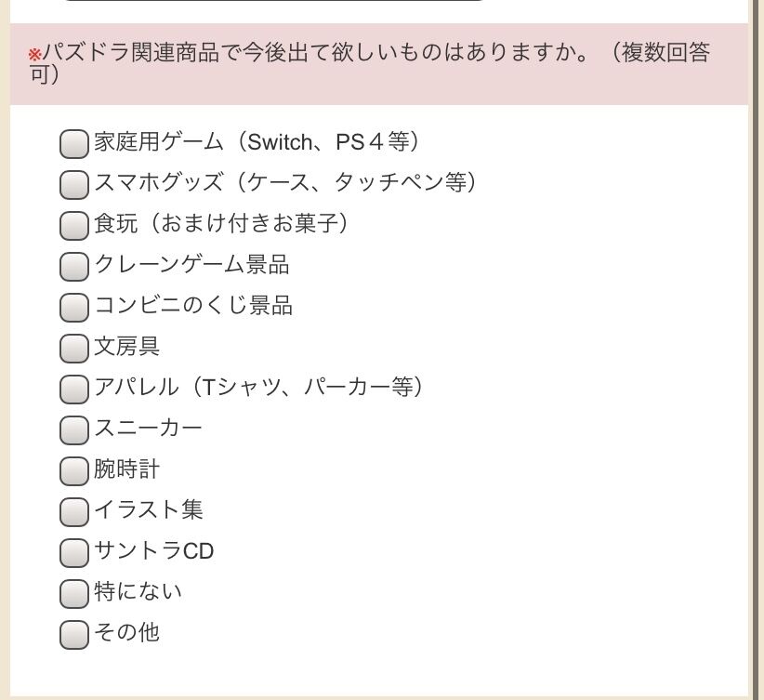Select the スニーカー checkbox
Image resolution: width=764 pixels, height=700 pixels.
click(x=74, y=430)
